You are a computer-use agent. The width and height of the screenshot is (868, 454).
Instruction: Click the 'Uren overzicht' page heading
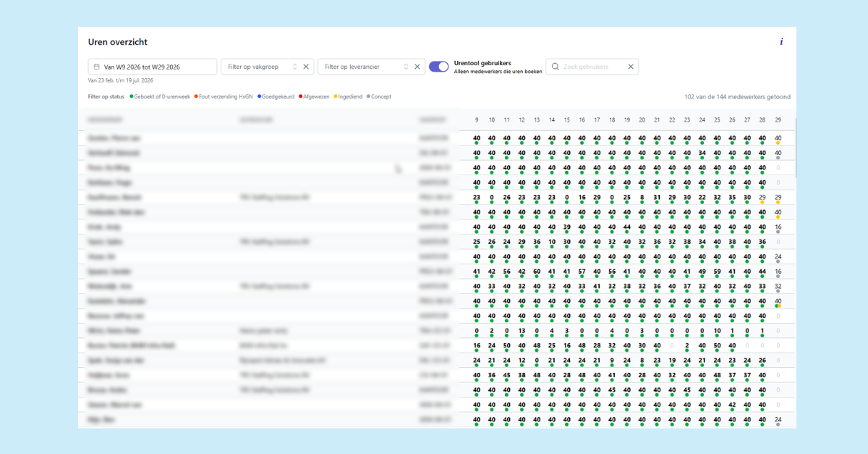[x=118, y=42]
